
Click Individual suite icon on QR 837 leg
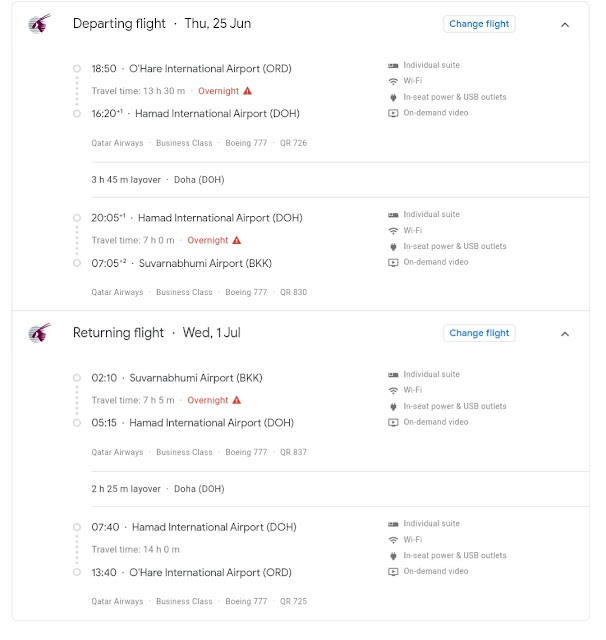(393, 374)
